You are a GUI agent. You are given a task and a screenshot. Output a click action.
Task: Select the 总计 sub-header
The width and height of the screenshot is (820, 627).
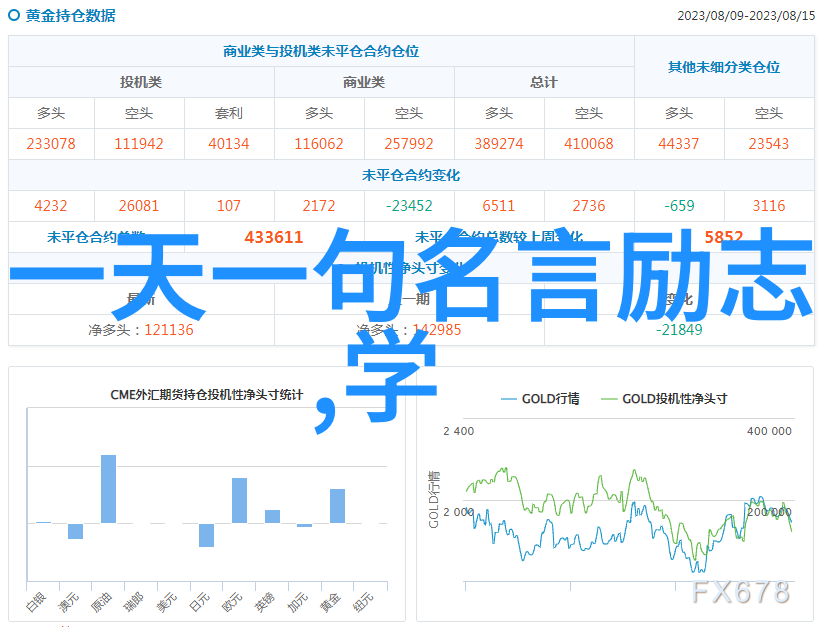tap(544, 82)
